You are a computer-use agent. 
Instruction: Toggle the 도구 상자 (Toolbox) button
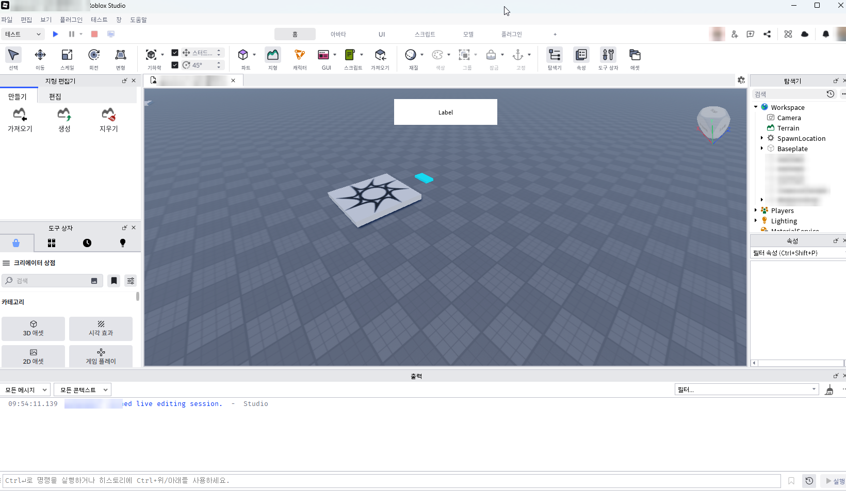pos(608,58)
